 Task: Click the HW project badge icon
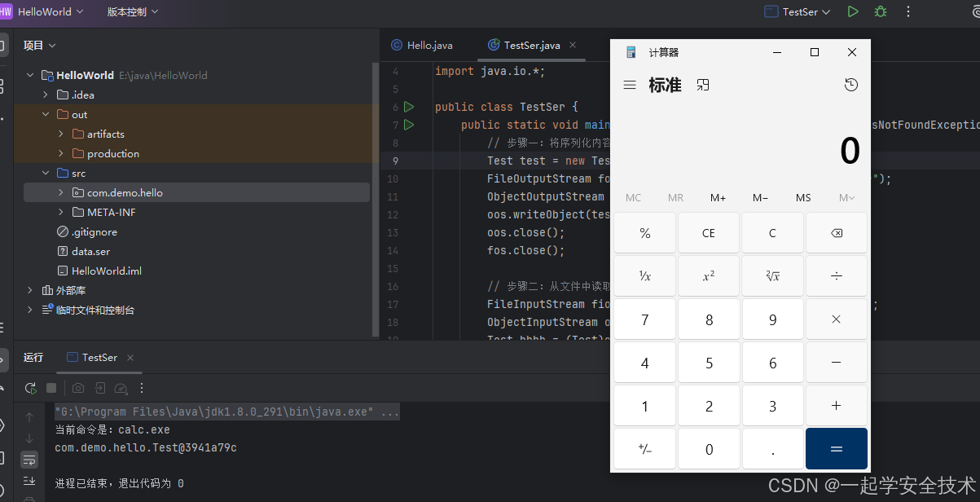pyautogui.click(x=7, y=11)
